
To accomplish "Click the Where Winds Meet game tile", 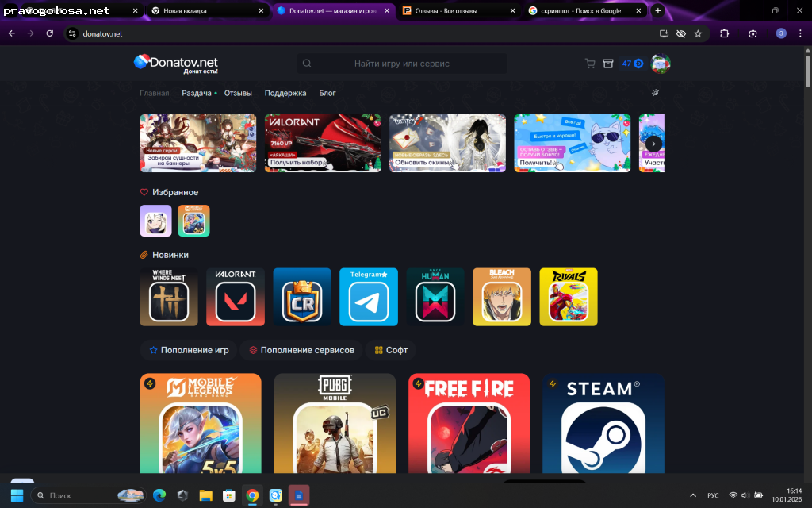I will (169, 297).
